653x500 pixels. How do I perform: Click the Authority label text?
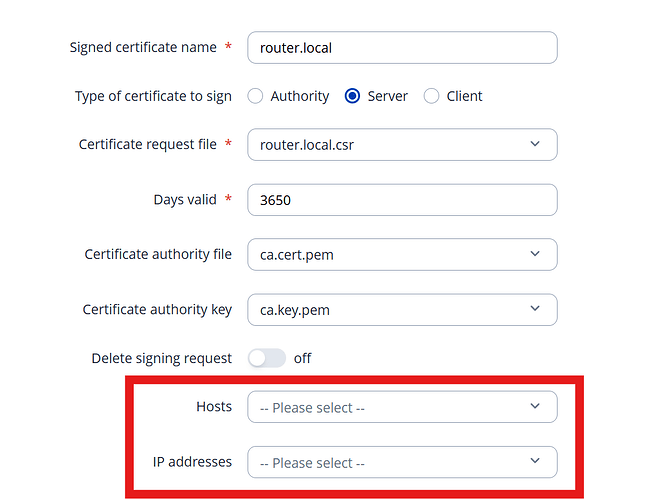click(x=299, y=96)
